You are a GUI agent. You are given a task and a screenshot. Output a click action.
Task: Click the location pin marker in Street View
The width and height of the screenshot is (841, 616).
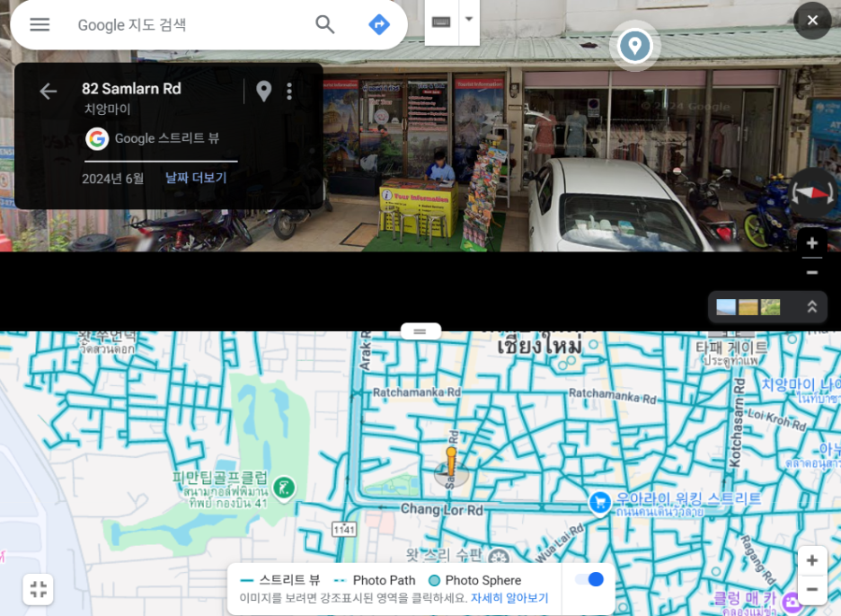(x=634, y=46)
